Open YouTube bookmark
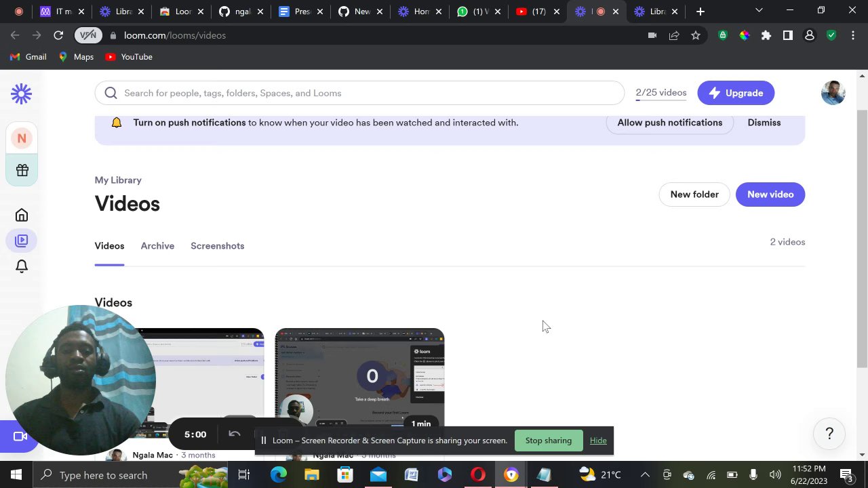868x488 pixels. (129, 57)
